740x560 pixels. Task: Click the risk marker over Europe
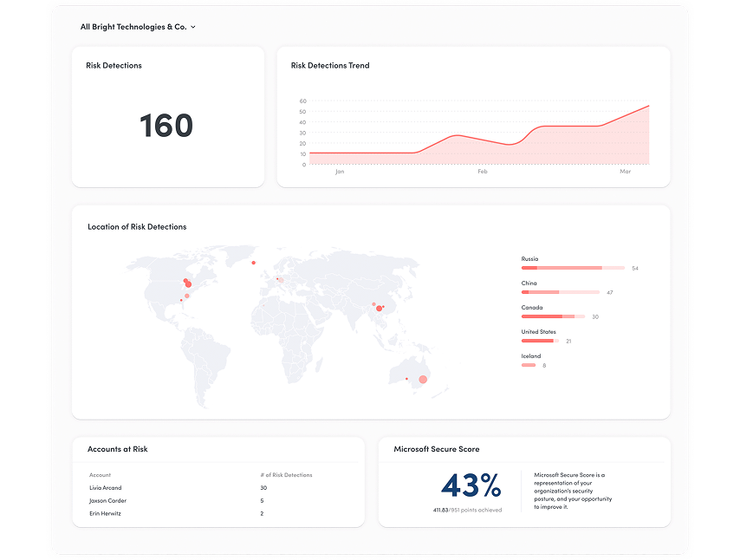pos(279,279)
